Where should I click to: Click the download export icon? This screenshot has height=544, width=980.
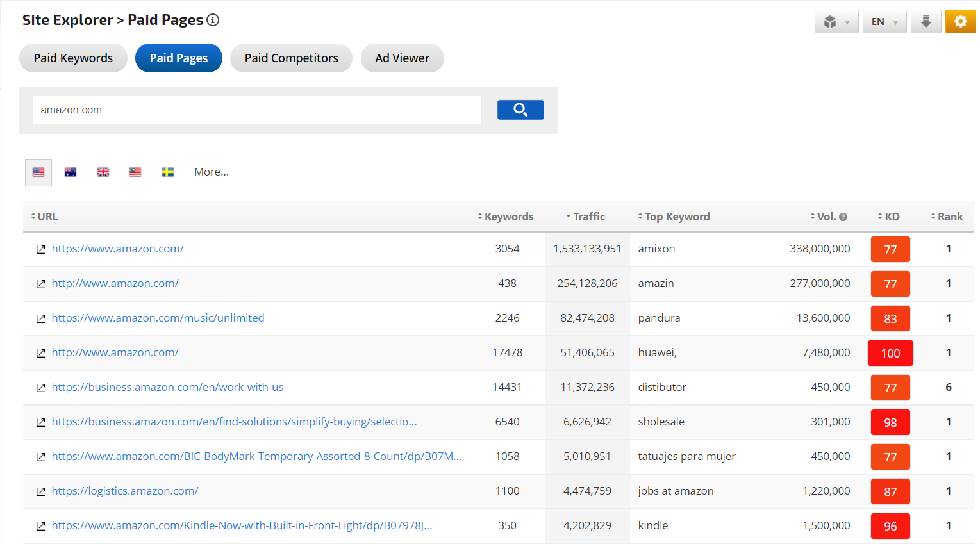pyautogui.click(x=926, y=22)
